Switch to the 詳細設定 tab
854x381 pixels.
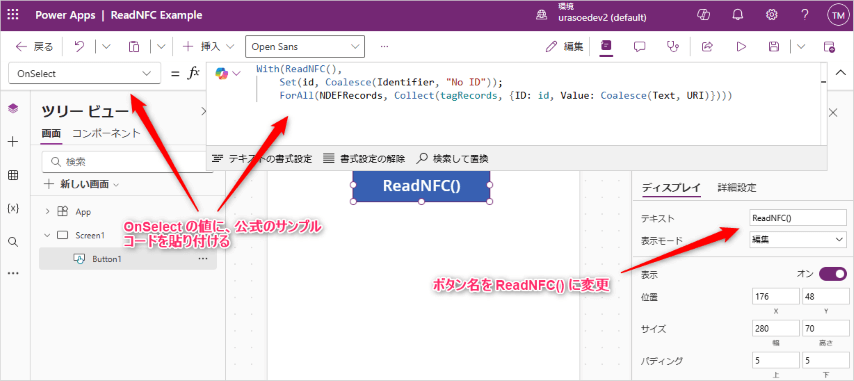pyautogui.click(x=737, y=188)
